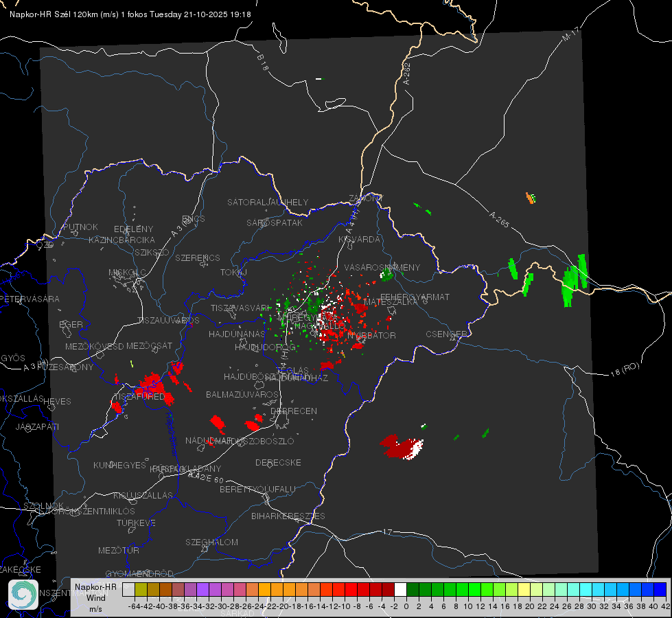Click the FEHÉRGYARMAT label

pos(415,297)
